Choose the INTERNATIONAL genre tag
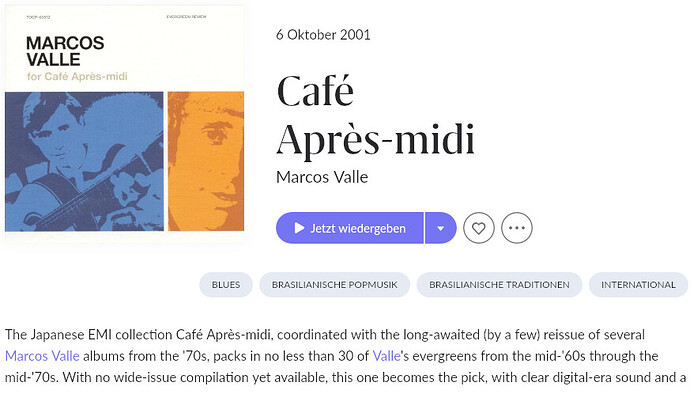Viewport: 690px width, 408px height. pos(638,285)
